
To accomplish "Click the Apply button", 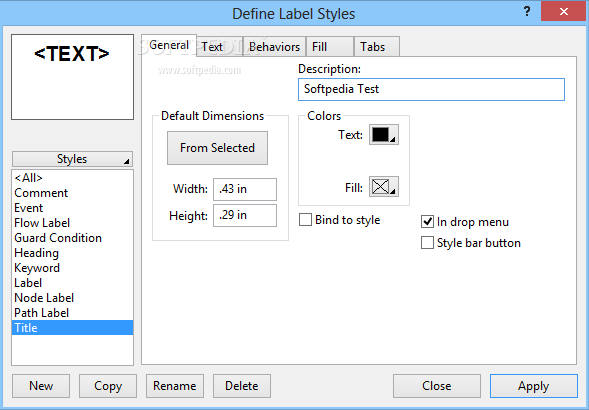I will point(533,386).
